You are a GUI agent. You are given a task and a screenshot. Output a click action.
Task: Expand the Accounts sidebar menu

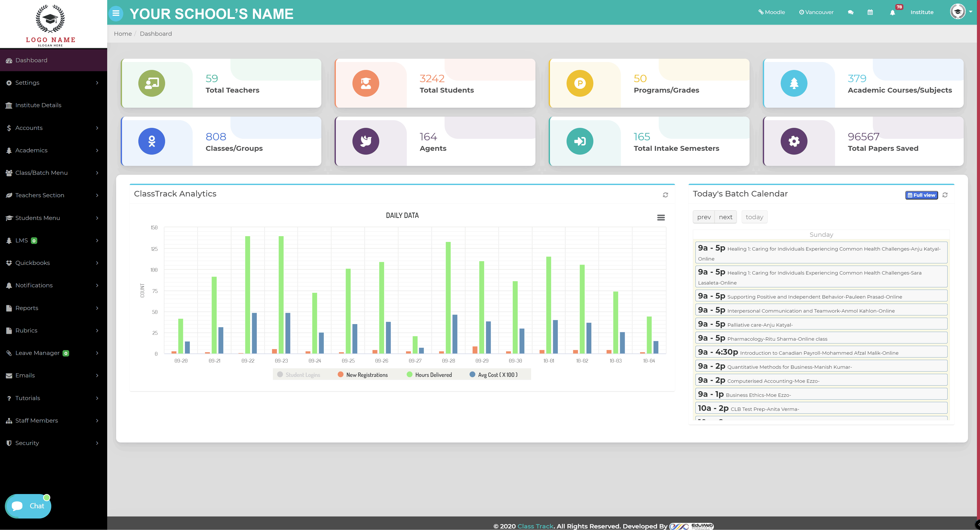[x=53, y=128]
